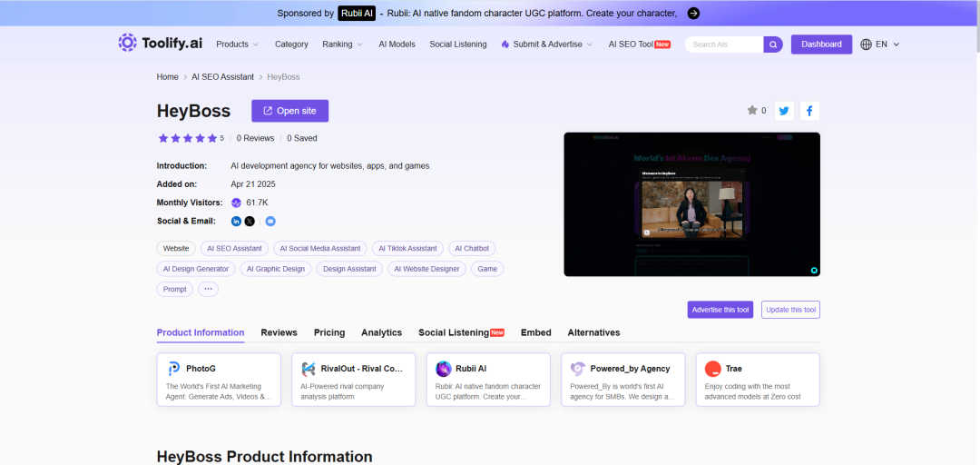
Task: Open HeyBoss LinkedIn profile icon
Action: click(x=236, y=221)
